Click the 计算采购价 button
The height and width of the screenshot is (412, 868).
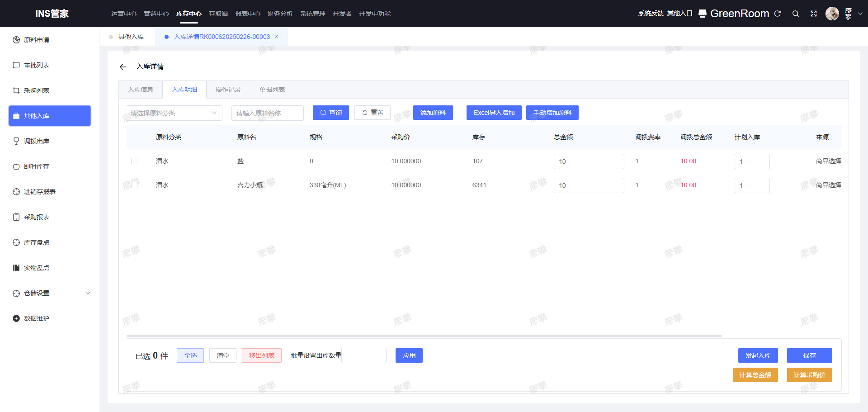pyautogui.click(x=810, y=375)
